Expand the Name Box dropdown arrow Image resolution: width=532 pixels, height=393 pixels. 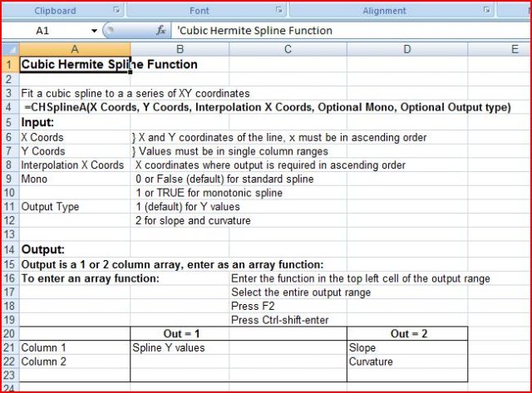95,31
